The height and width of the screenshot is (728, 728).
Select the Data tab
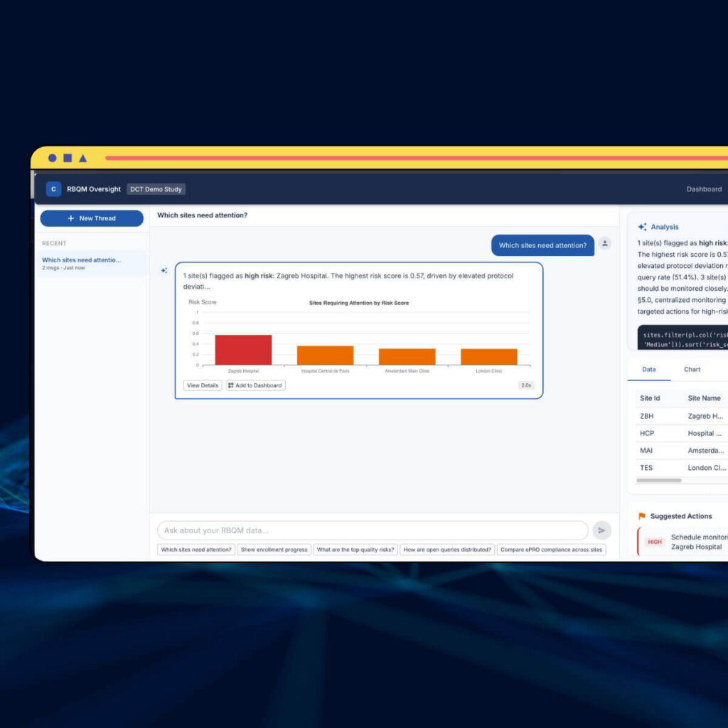(x=649, y=370)
